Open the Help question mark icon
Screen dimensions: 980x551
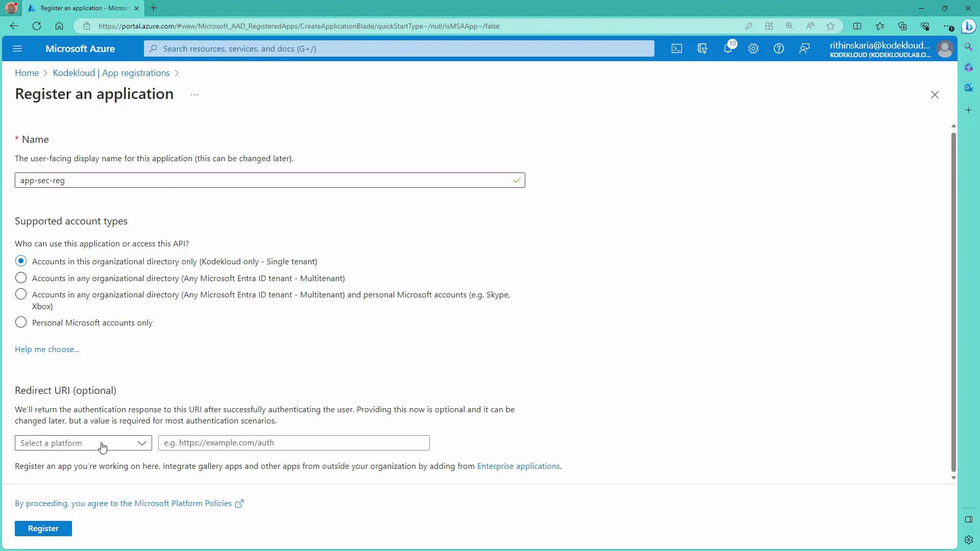tap(779, 48)
